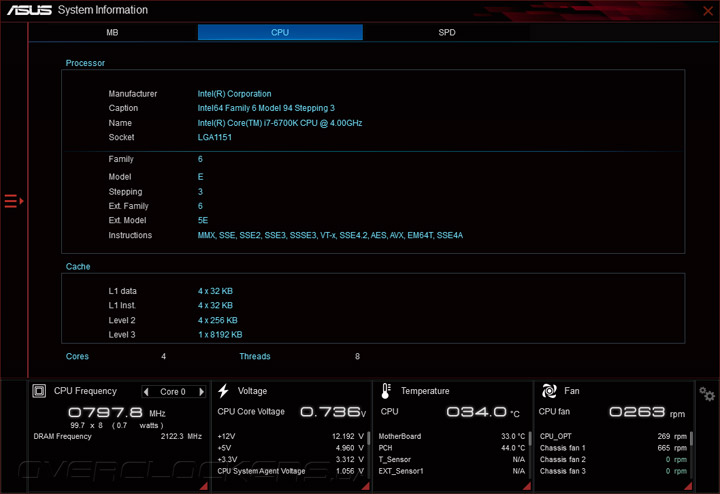Expand Voltage panel corner triangle
Image resolution: width=720 pixels, height=494 pixels.
(366, 486)
